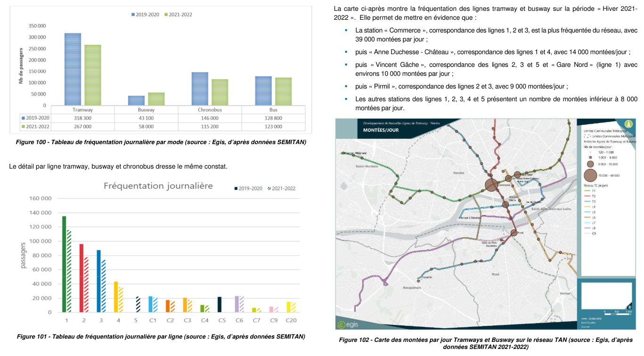Select the Commerce station circle on map
Screen dimensions: 644x356
tap(491, 185)
